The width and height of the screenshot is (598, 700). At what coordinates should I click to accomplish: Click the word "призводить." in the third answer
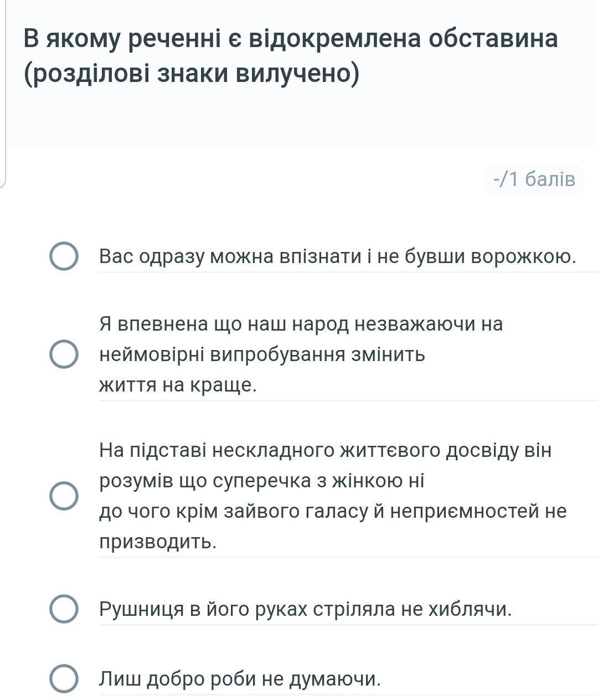[x=158, y=542]
